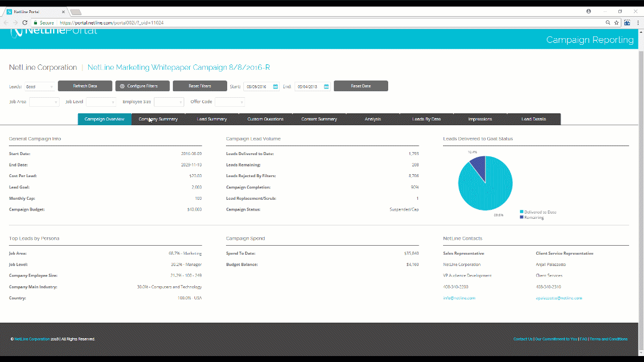Click the browser address bar URL
Screen dimensions: 644x362
112,23
